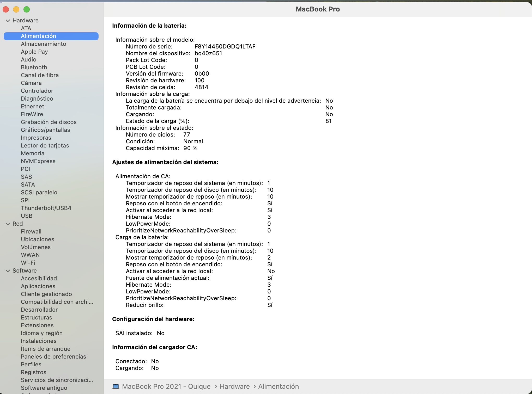This screenshot has height=394, width=532.
Task: Collapse the Software section chevron
Action: tap(8, 271)
